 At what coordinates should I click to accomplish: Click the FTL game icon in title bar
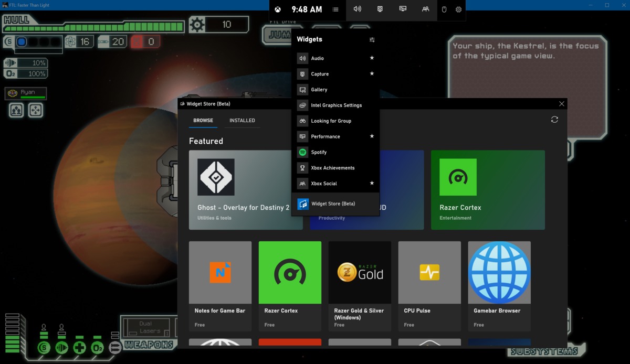4,5
